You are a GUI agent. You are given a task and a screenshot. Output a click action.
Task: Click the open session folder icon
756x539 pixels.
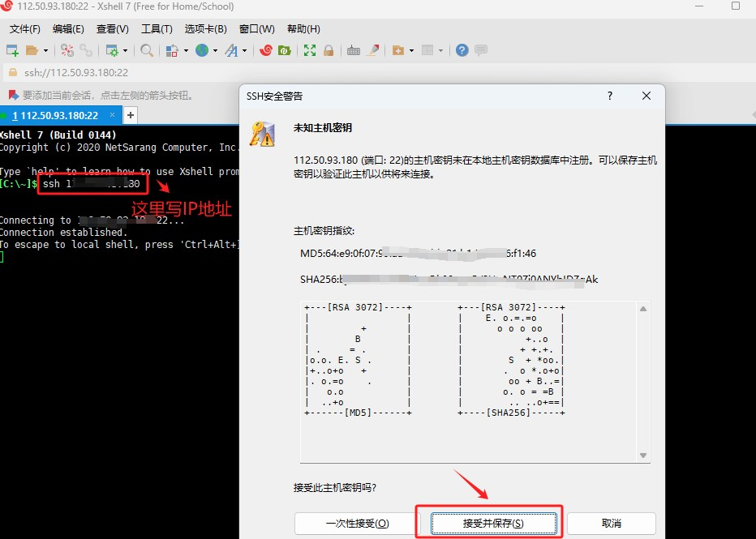click(x=32, y=50)
